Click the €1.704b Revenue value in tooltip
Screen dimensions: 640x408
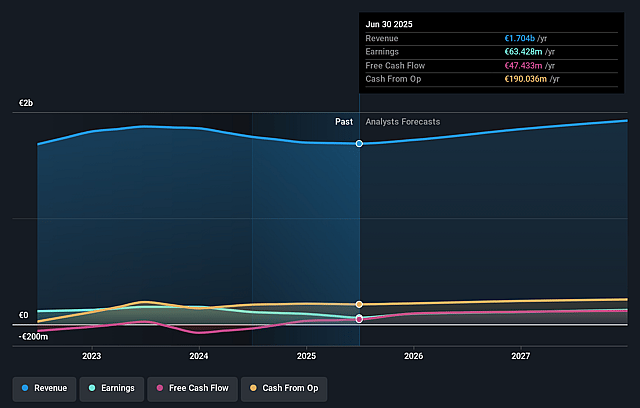(x=520, y=38)
